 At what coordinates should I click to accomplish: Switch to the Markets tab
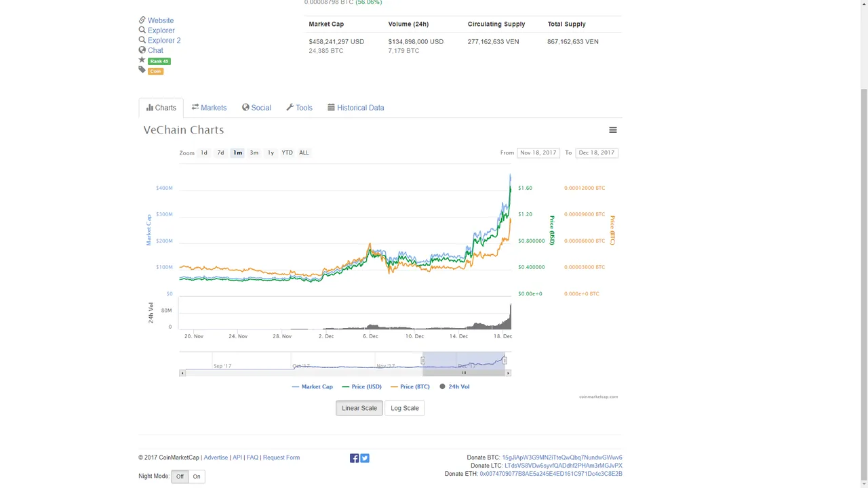click(x=209, y=108)
